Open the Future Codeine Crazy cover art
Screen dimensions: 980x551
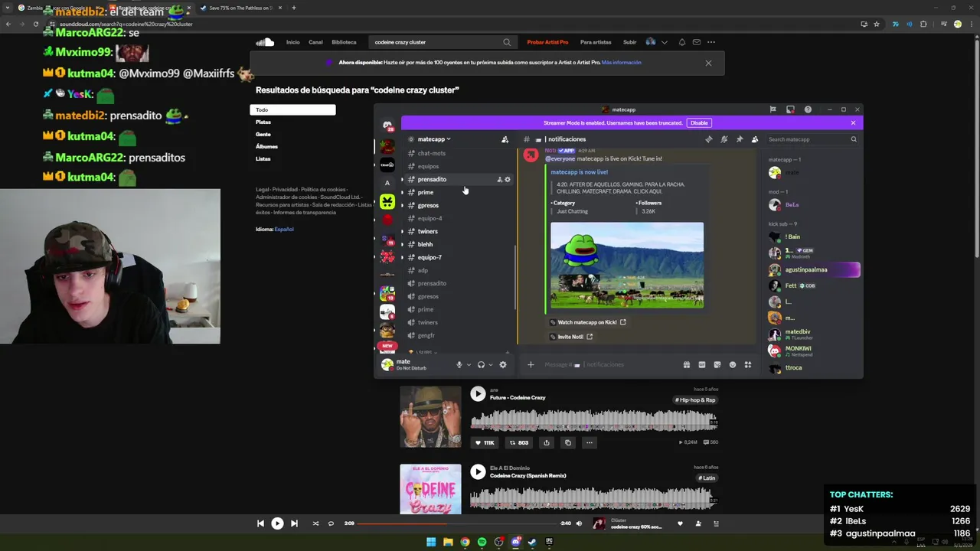click(430, 417)
